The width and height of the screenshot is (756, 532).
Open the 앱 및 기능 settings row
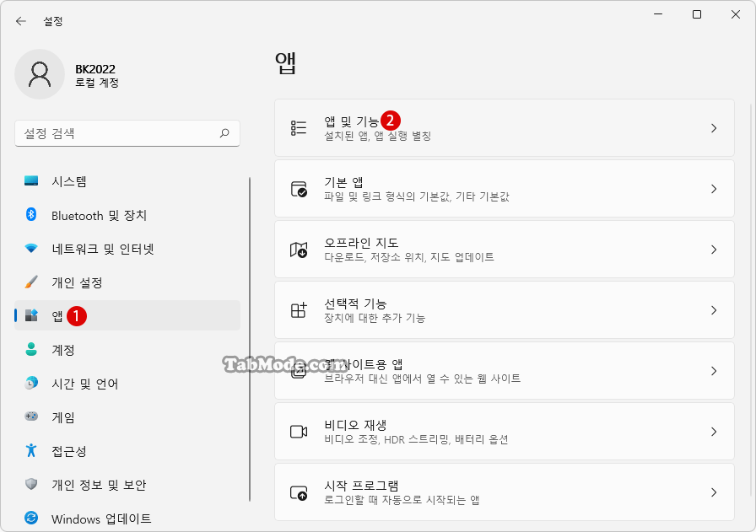pyautogui.click(x=505, y=127)
